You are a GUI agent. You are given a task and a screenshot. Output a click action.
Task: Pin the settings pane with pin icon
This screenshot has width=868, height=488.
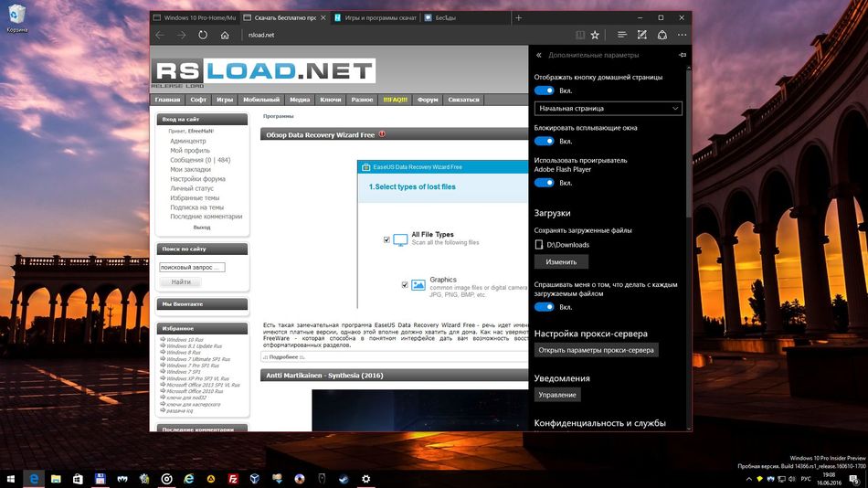tap(683, 55)
